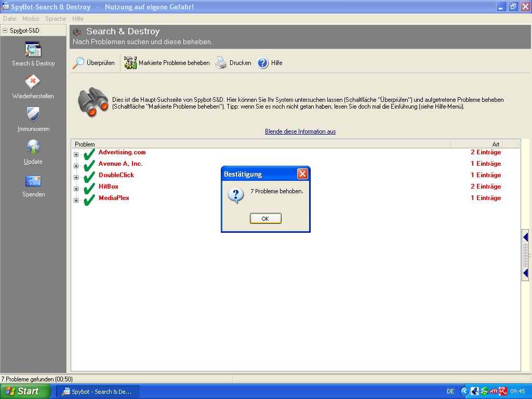Image resolution: width=532 pixels, height=399 pixels.
Task: Click '2 Einträge' for HitBox
Action: pyautogui.click(x=486, y=187)
